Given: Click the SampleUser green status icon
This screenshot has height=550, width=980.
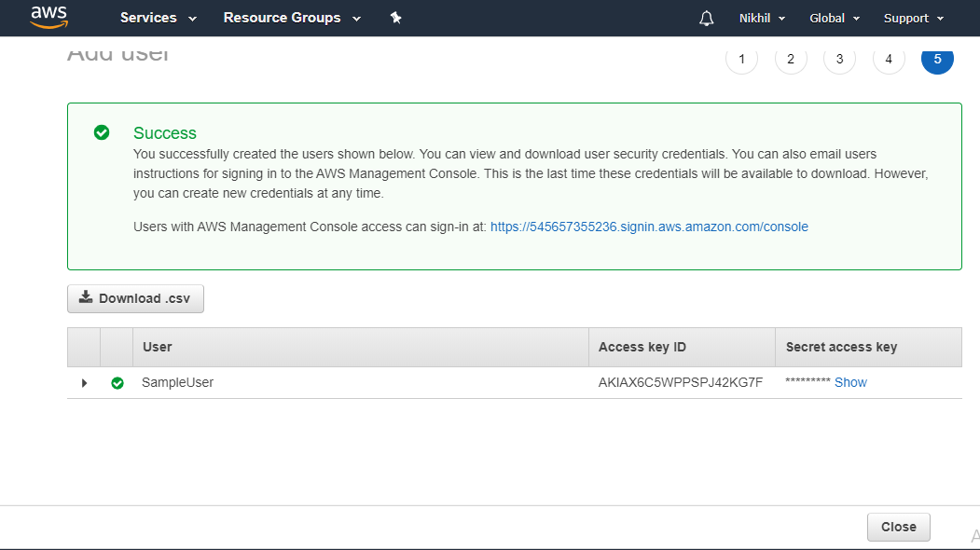Looking at the screenshot, I should pyautogui.click(x=117, y=383).
